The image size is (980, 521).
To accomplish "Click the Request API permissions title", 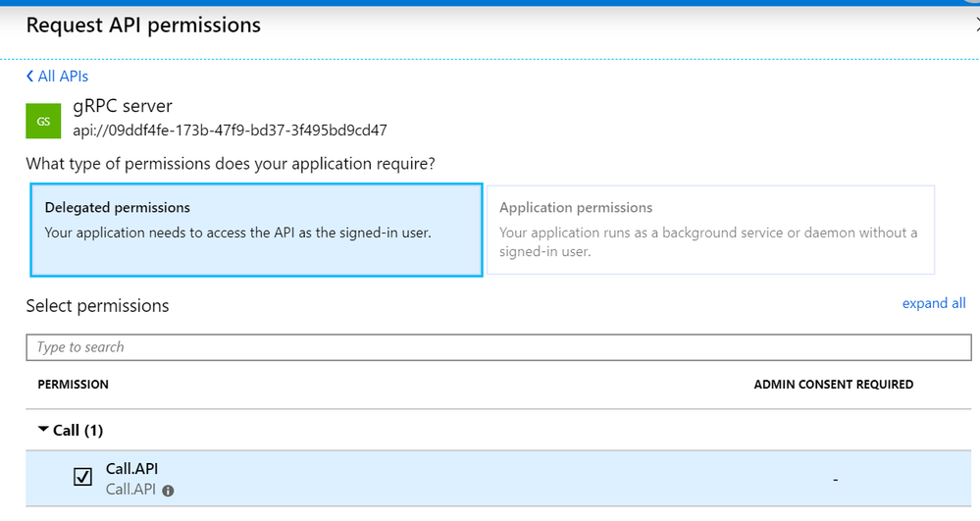I will click(x=143, y=26).
